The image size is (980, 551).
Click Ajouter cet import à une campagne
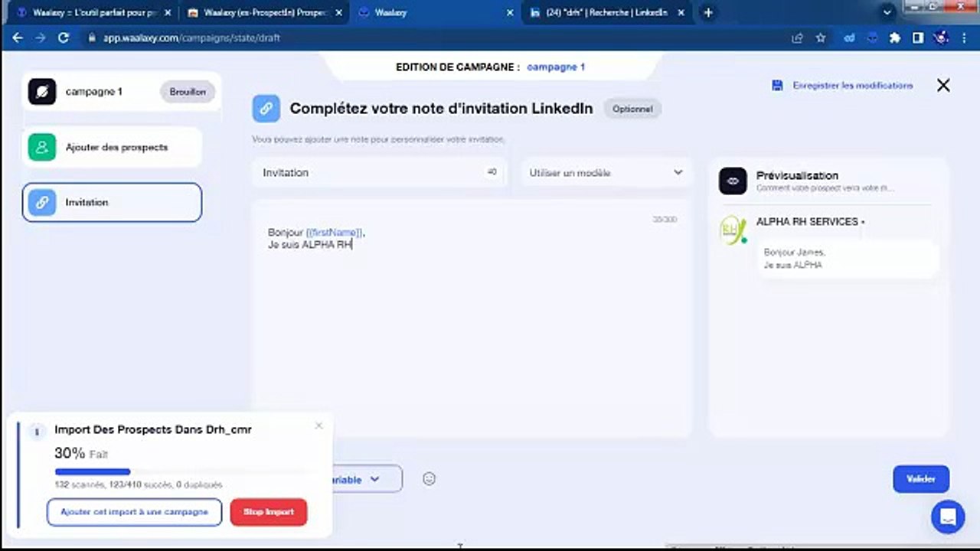pyautogui.click(x=134, y=512)
